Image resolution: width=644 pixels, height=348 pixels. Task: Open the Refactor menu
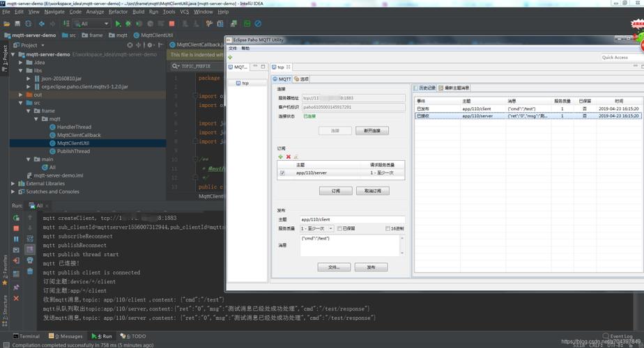coord(118,12)
